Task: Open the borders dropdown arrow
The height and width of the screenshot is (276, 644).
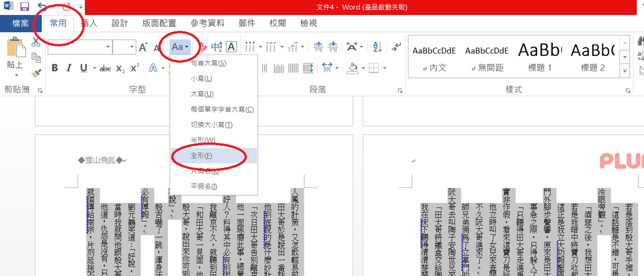Action: [x=384, y=68]
